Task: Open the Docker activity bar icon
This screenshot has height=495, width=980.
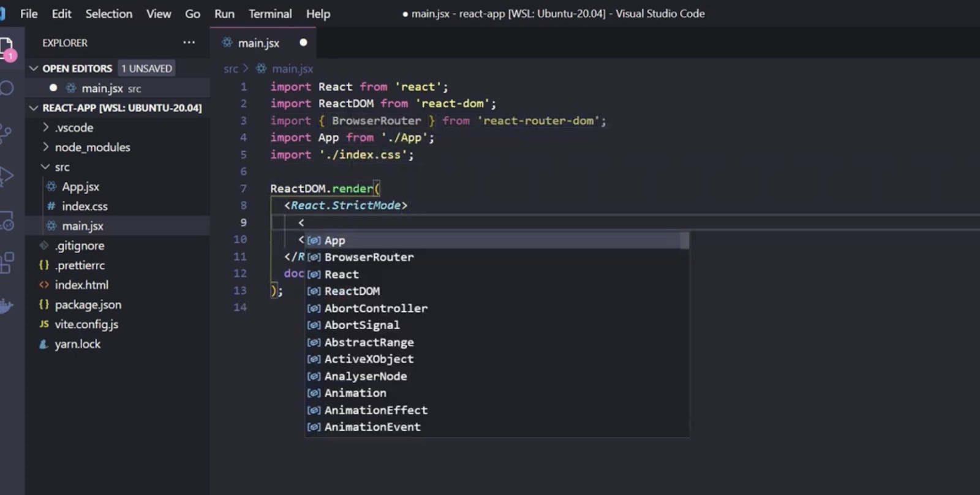Action: click(x=6, y=305)
